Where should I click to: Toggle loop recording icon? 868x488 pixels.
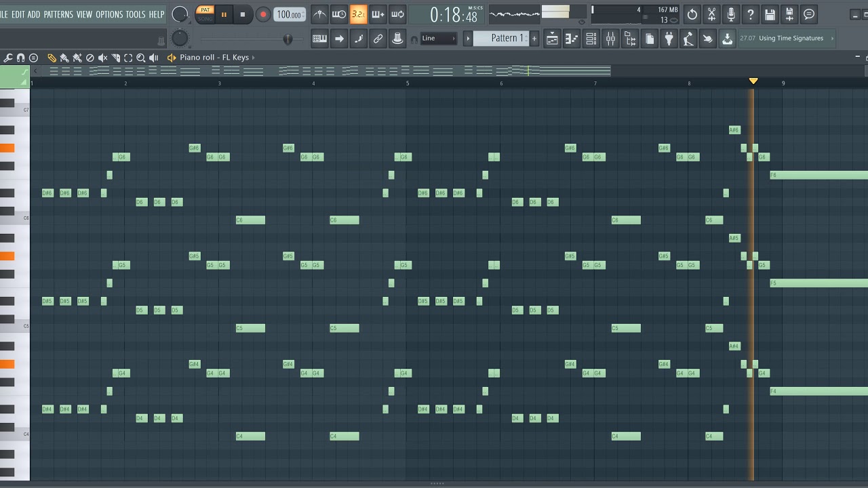click(398, 14)
